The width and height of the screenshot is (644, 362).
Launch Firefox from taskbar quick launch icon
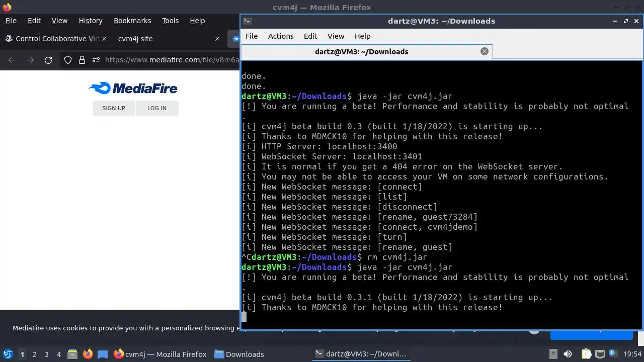point(88,354)
